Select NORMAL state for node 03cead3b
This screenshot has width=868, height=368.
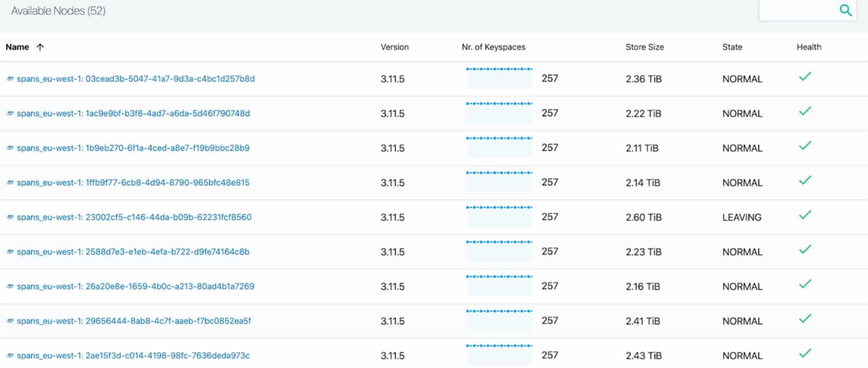pos(742,79)
